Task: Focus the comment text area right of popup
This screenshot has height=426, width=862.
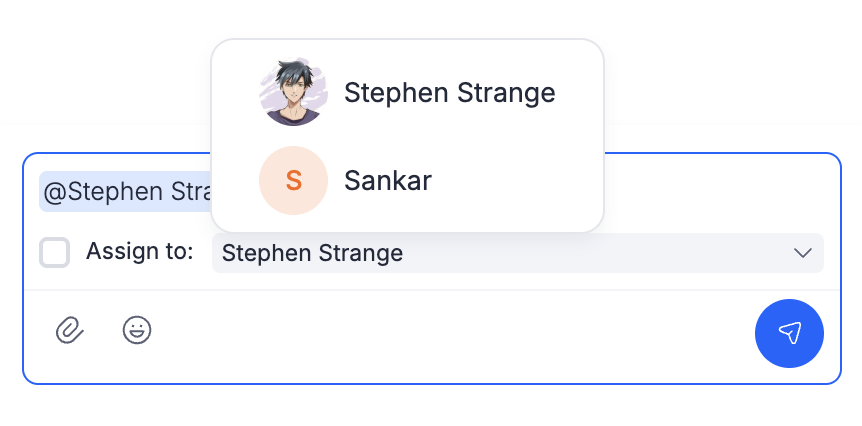Action: coord(720,192)
